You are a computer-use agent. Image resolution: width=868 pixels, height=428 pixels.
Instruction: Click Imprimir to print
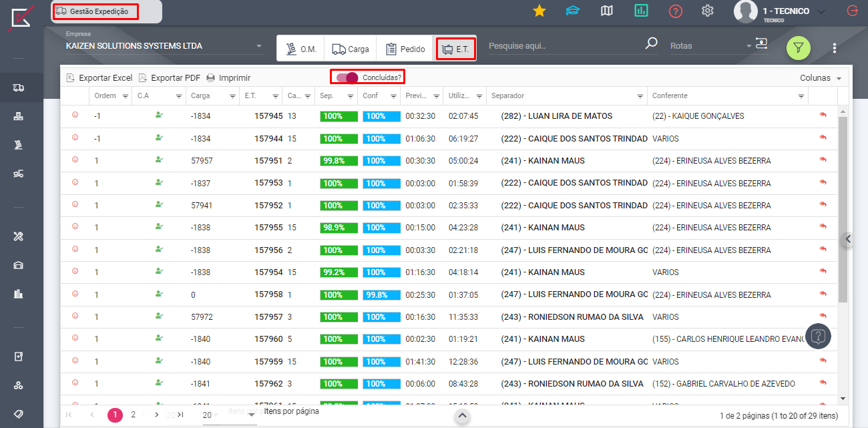(228, 78)
